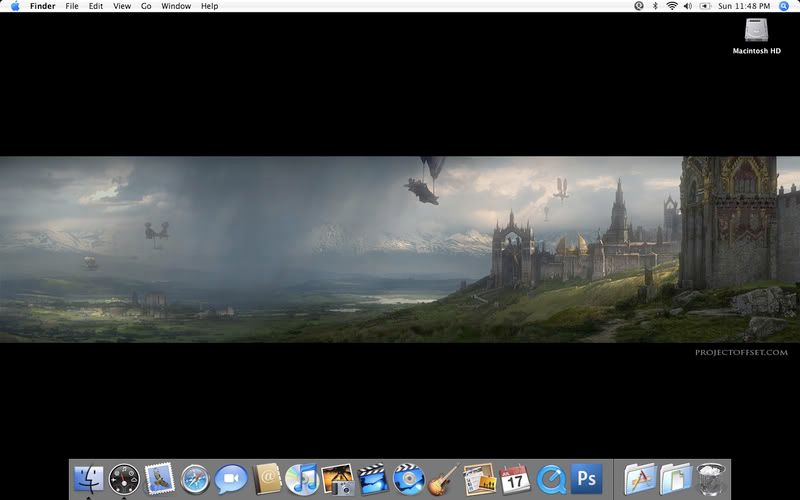
Task: Launch GarageBand guitar icon
Action: coord(443,479)
